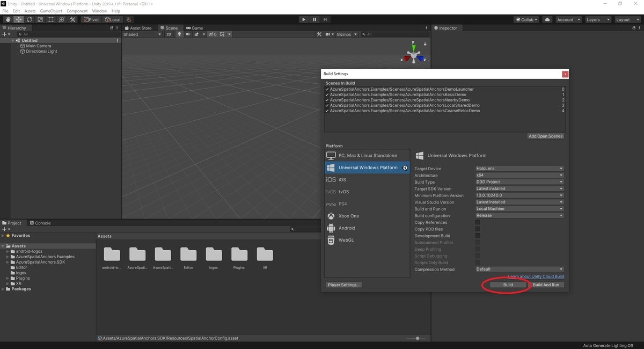The image size is (644, 349).
Task: Enable Development Build checkbox
Action: pos(478,236)
